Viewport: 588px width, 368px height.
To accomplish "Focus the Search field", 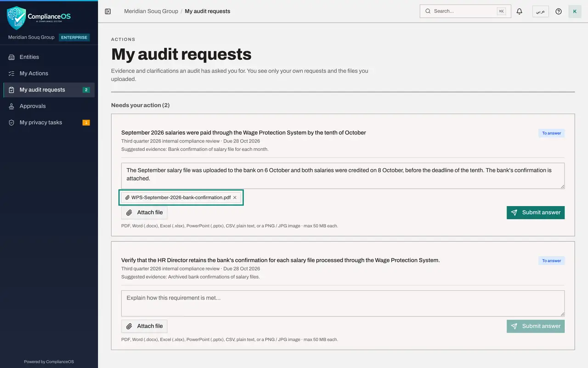I will click(x=465, y=11).
